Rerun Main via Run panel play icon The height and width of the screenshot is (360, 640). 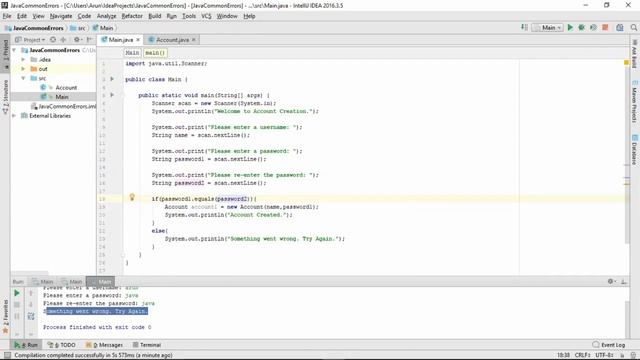(17, 293)
